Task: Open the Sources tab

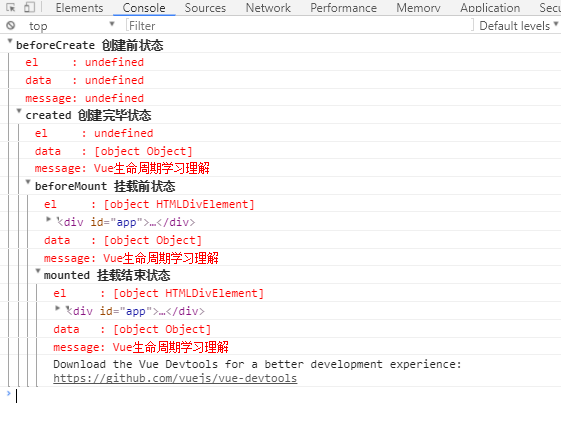Action: [x=205, y=8]
